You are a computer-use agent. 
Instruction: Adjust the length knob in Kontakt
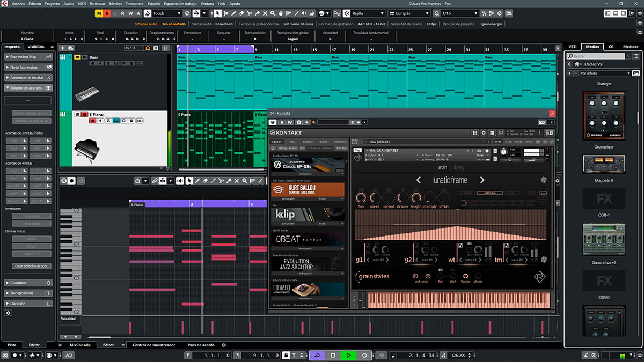pyautogui.click(x=416, y=198)
